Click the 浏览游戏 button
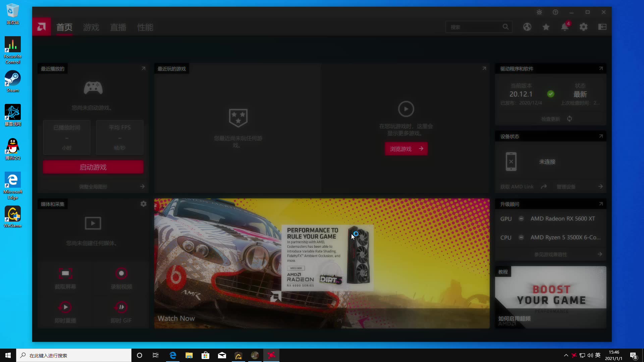The width and height of the screenshot is (644, 362). tap(406, 149)
